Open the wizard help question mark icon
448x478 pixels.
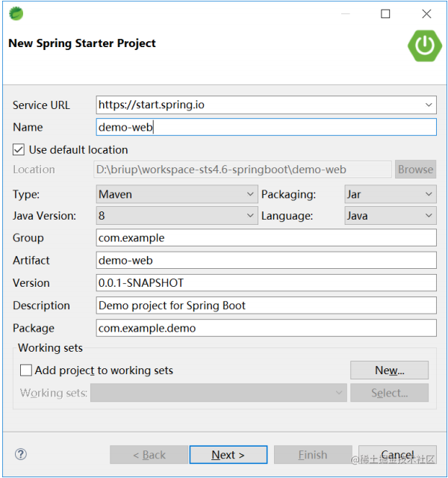coord(21,454)
